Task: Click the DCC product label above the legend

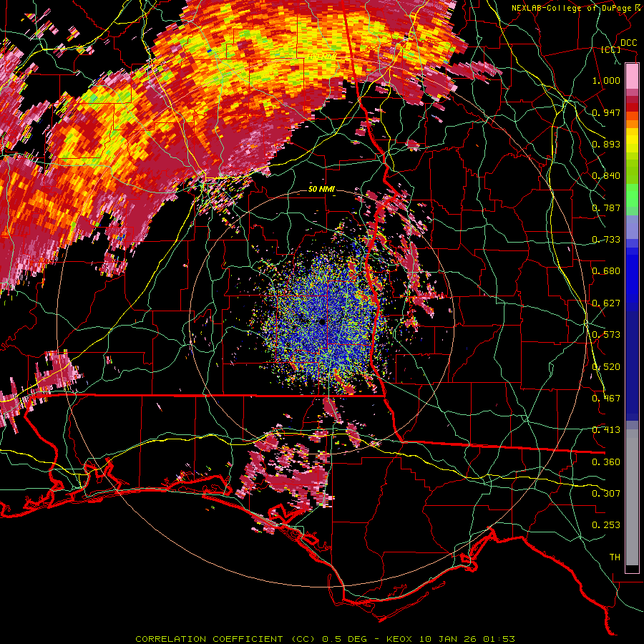Action: click(x=628, y=43)
